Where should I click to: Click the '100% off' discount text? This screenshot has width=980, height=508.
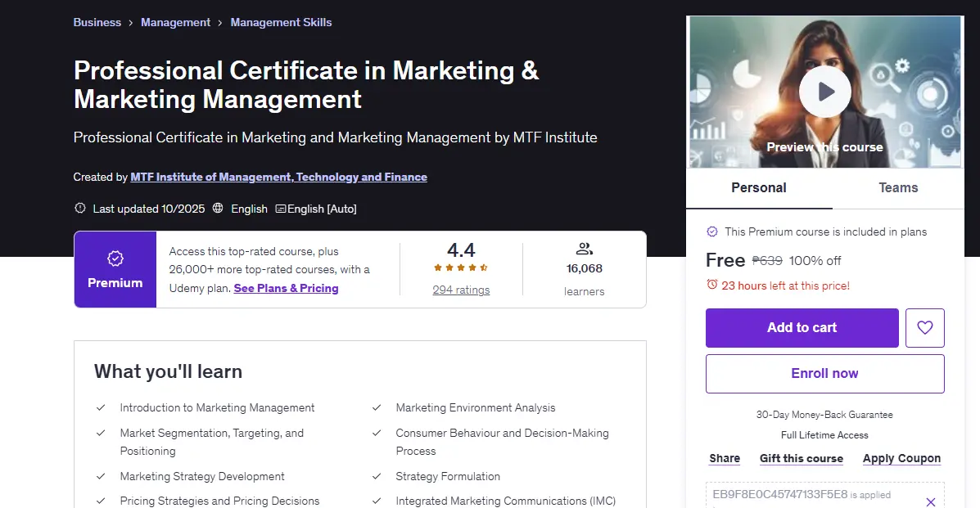point(815,261)
